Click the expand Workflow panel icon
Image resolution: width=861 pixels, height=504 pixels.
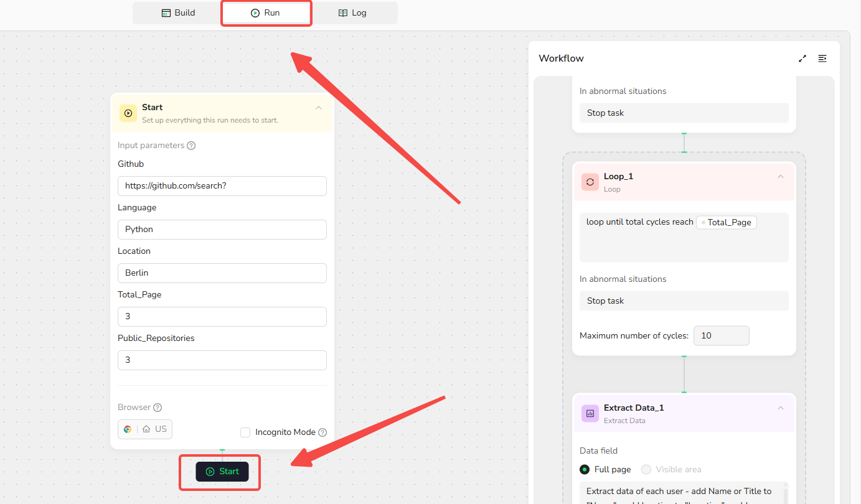pos(802,58)
